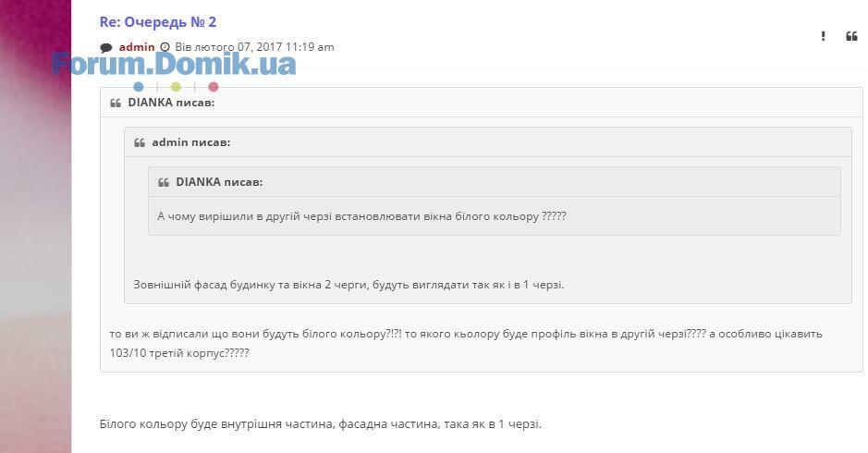This screenshot has height=453, width=868.
Task: Click the quote icon in innermost DIANKA quote
Action: 164,183
